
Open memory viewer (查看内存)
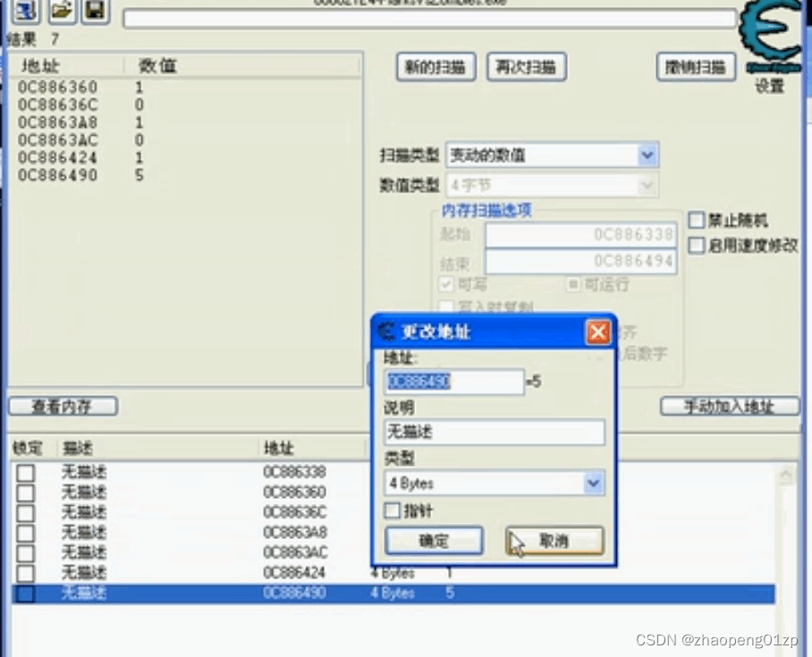(64, 406)
